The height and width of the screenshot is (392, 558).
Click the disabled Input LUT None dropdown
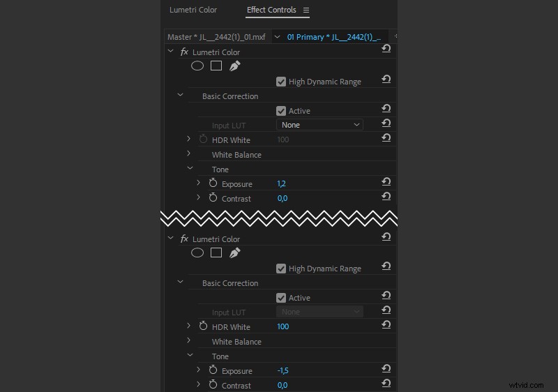pyautogui.click(x=319, y=312)
